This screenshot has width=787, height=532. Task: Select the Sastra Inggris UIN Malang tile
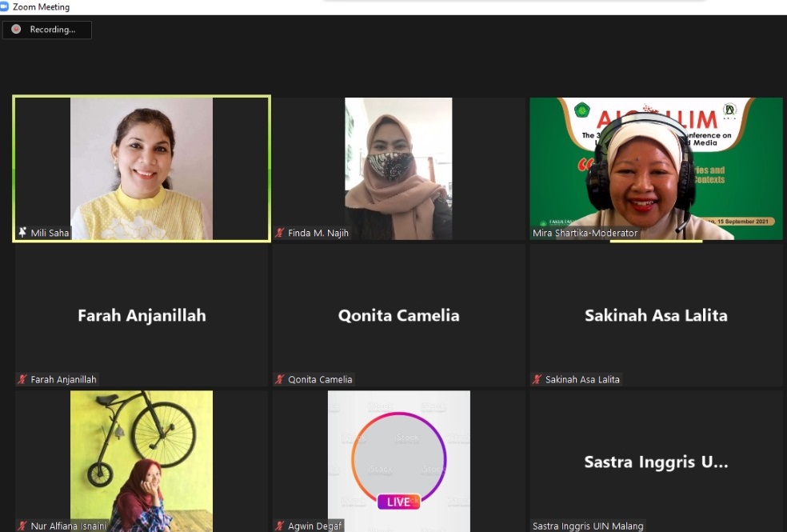[656, 462]
